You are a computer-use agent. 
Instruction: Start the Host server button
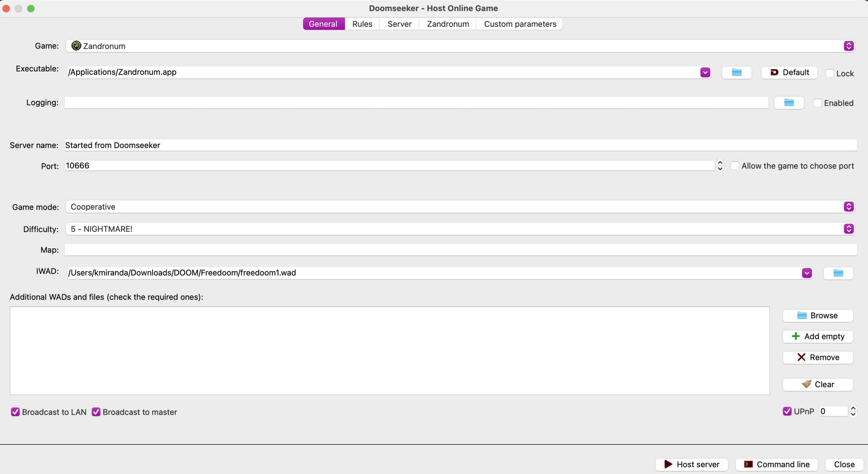(x=692, y=465)
